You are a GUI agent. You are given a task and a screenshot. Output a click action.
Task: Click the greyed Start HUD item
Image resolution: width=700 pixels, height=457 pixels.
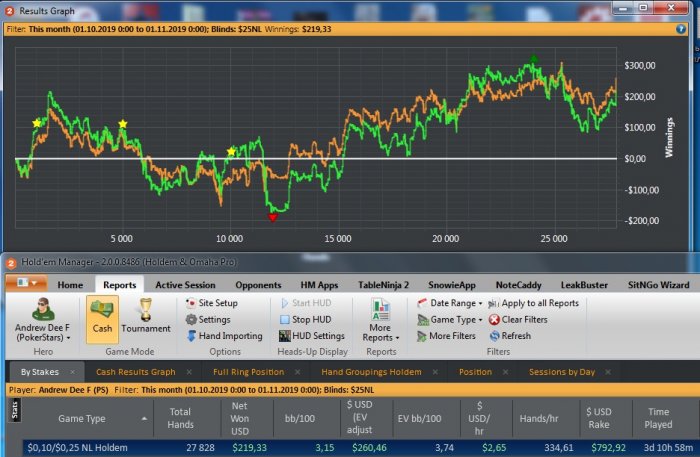[x=306, y=303]
